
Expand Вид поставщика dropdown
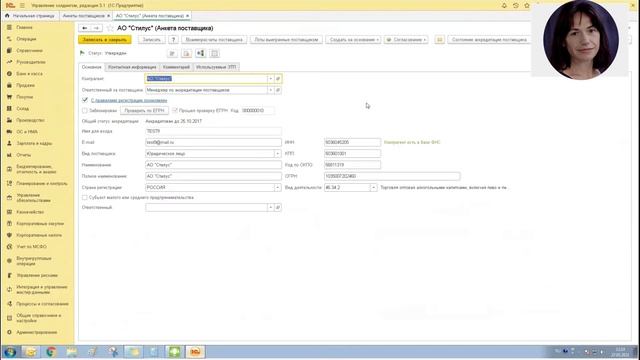pos(278,154)
